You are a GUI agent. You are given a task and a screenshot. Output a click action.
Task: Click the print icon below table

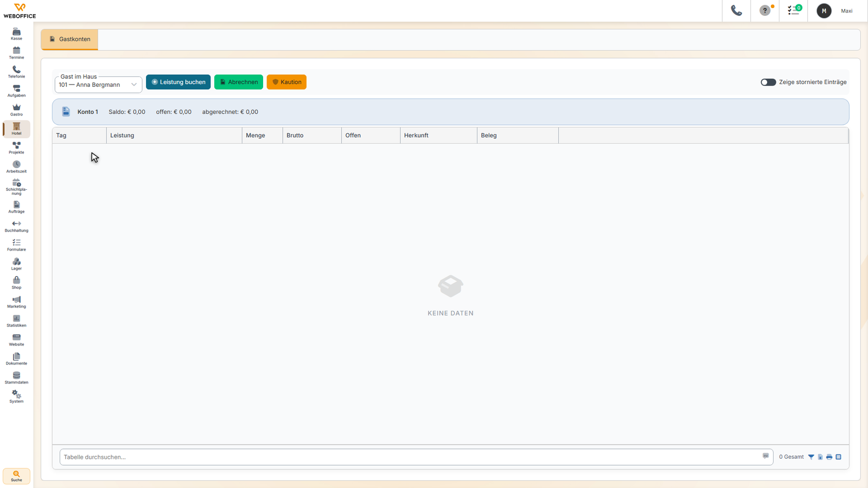[x=829, y=457]
